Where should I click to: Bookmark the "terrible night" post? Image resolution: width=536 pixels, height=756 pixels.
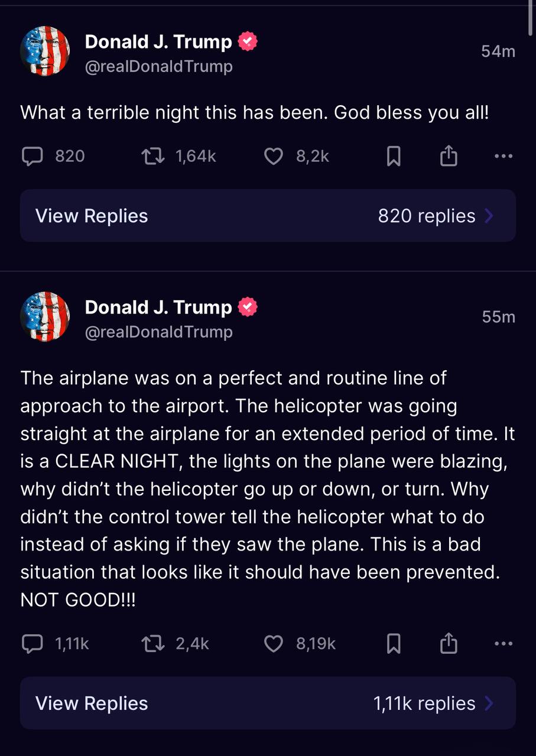[394, 156]
